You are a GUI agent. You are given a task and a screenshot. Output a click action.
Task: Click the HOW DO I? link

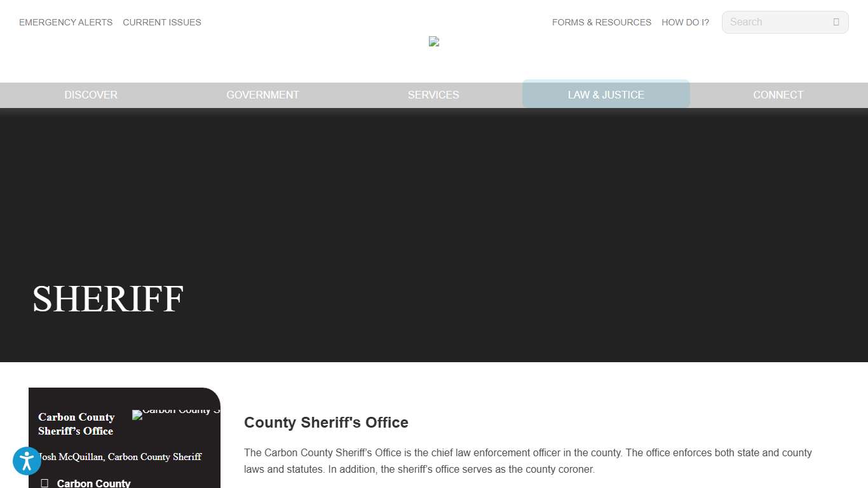tap(685, 22)
